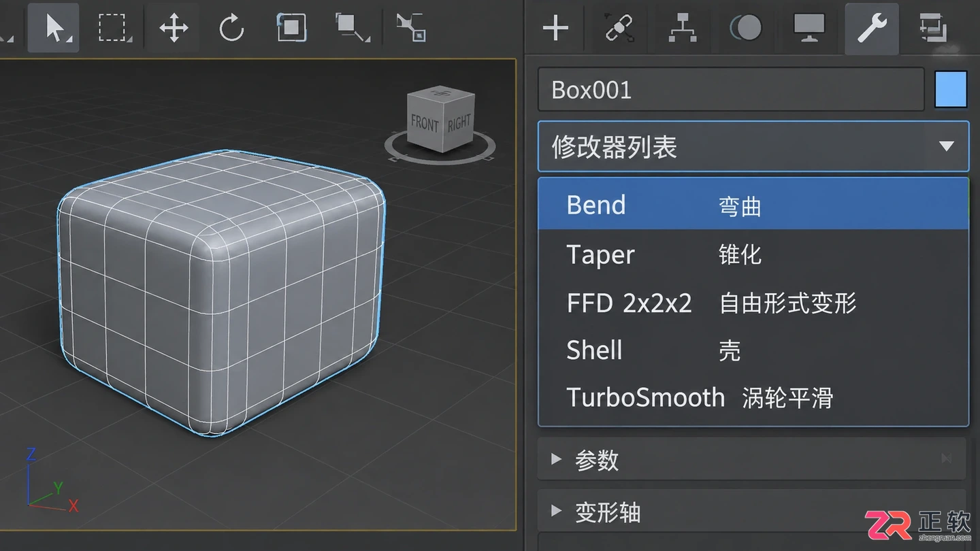
Task: Select the arrow Select Object tool
Action: point(53,27)
